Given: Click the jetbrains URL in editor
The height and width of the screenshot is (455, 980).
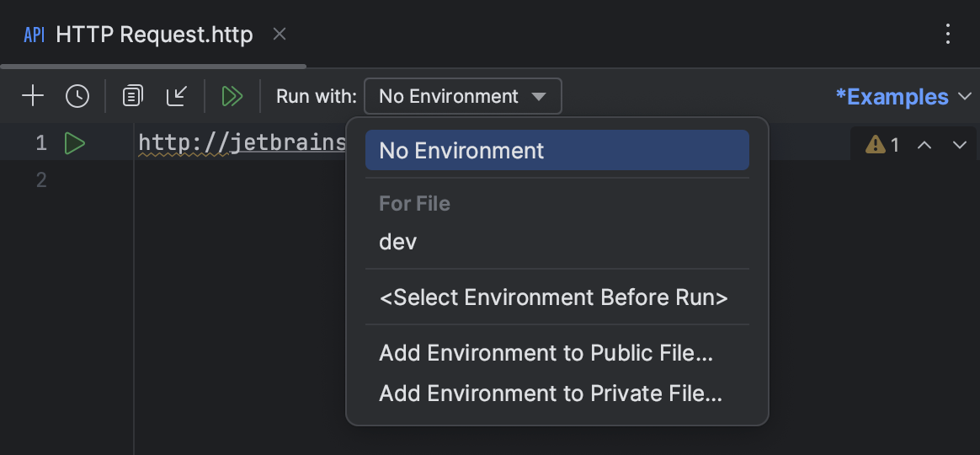Looking at the screenshot, I should point(242,143).
